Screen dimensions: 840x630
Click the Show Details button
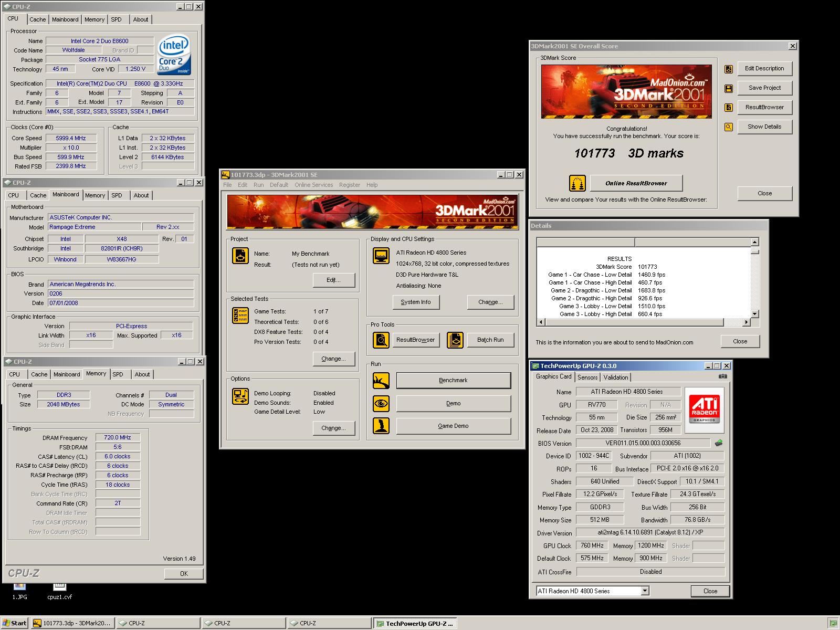pyautogui.click(x=764, y=127)
